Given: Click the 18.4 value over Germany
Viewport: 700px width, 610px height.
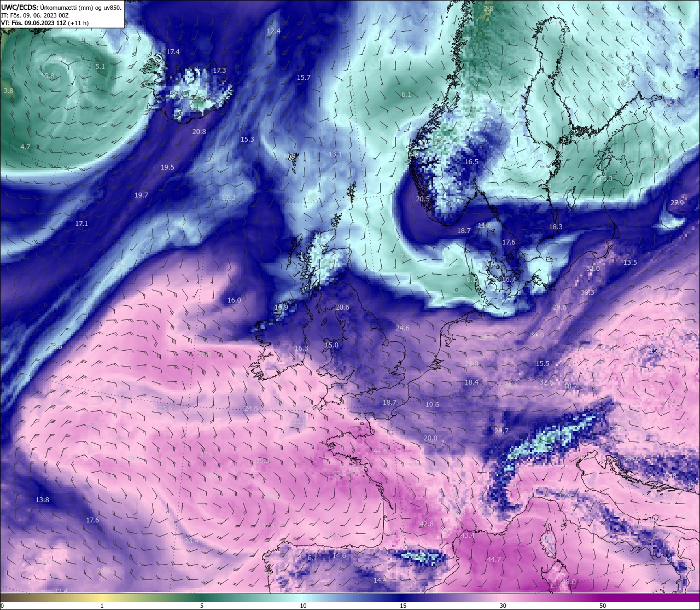Looking at the screenshot, I should click(x=471, y=382).
